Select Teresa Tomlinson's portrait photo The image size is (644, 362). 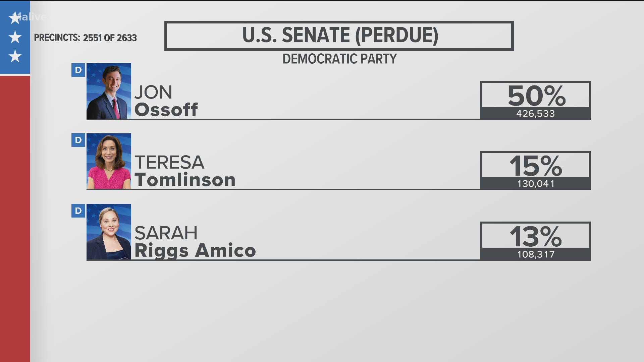click(x=109, y=161)
